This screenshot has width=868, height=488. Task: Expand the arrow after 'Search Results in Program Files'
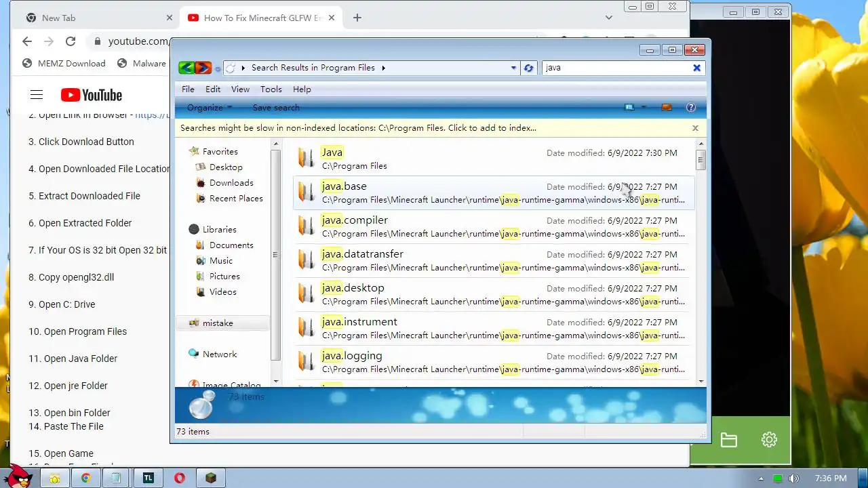(x=383, y=68)
